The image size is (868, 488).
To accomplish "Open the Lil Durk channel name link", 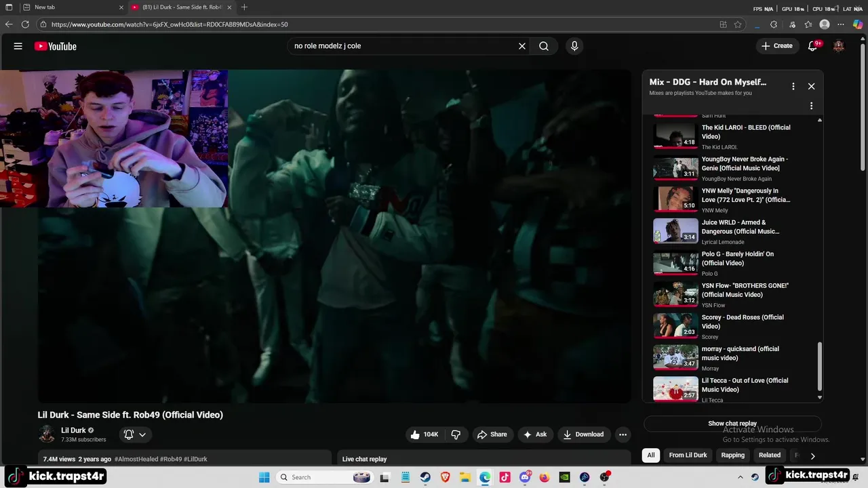I will pyautogui.click(x=73, y=430).
